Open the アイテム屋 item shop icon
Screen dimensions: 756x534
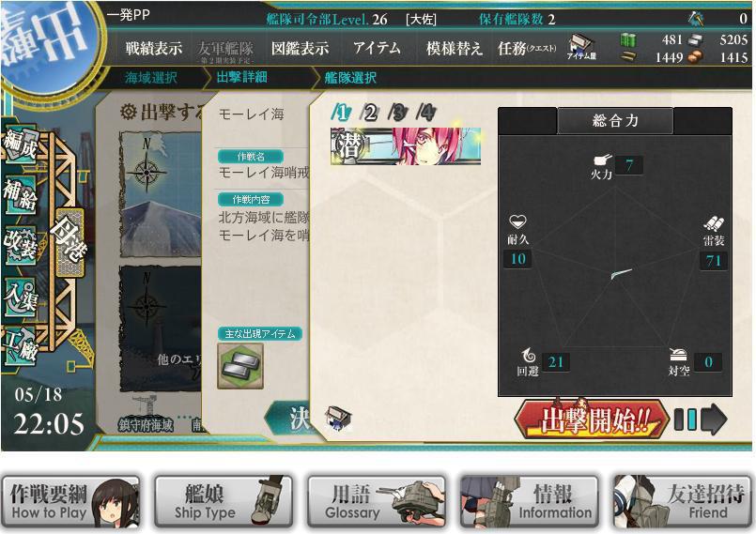coord(581,47)
